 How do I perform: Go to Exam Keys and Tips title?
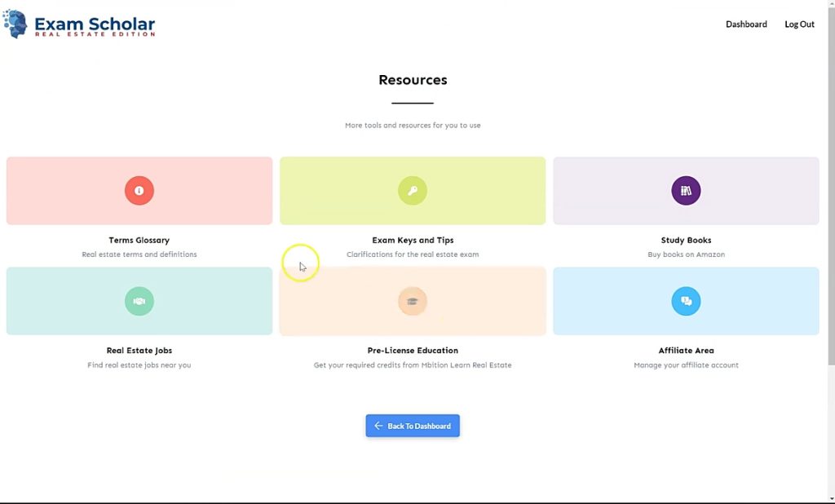click(x=413, y=241)
